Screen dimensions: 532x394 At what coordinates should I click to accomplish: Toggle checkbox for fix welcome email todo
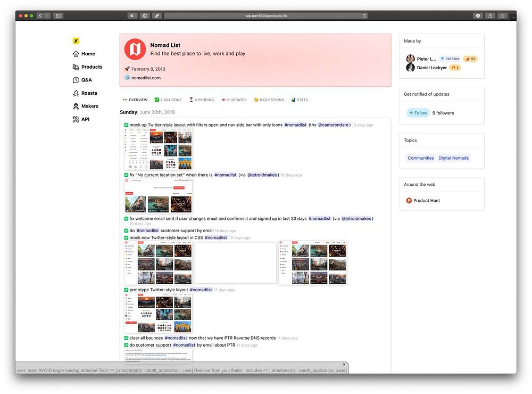tap(126, 219)
